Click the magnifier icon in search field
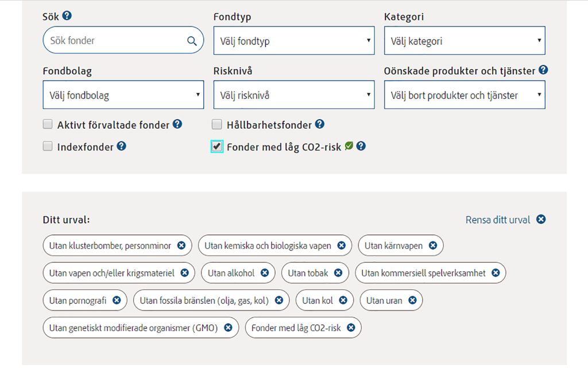 [x=192, y=41]
